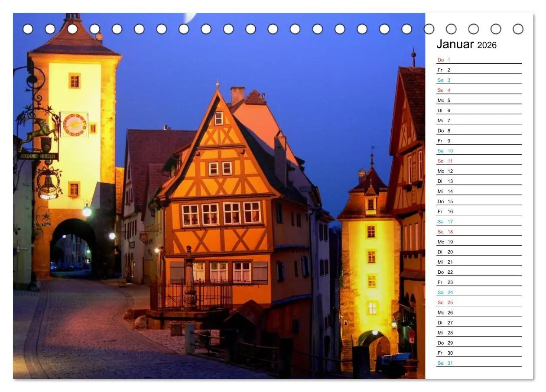This screenshot has width=546, height=392.
Task: Select the 'So 4' calendar row
Action: (479, 90)
